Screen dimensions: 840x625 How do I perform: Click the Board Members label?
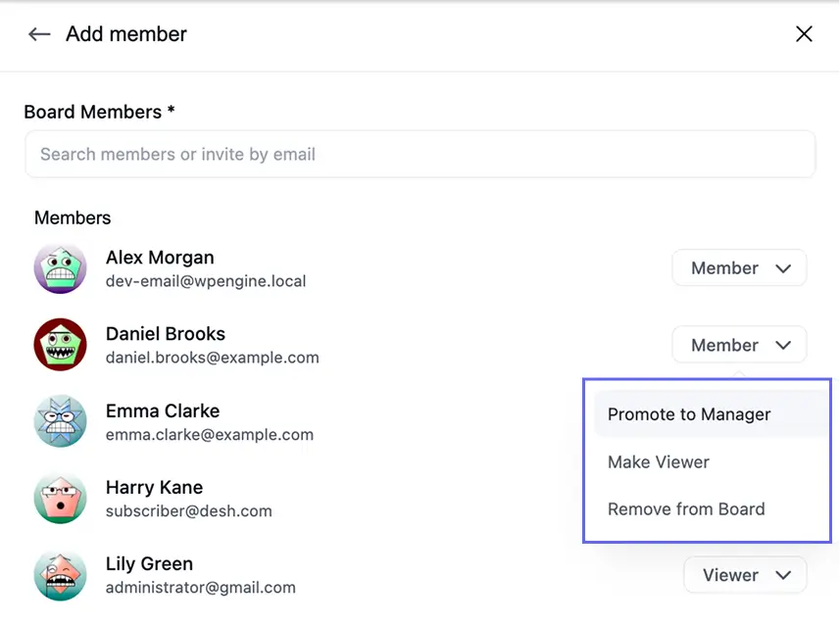click(x=99, y=112)
